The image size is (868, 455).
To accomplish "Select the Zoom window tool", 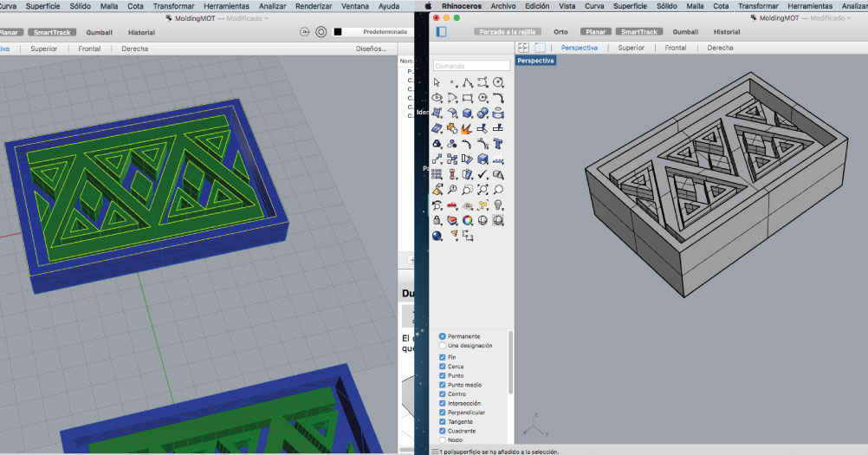I will 467,190.
